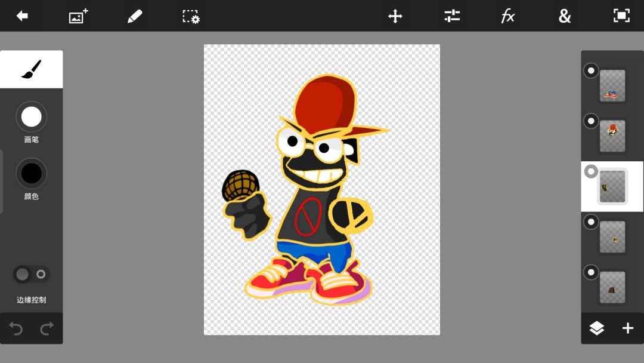Open the 颜色 black color swatch
Viewport: 644px width, 363px height.
pos(31,174)
